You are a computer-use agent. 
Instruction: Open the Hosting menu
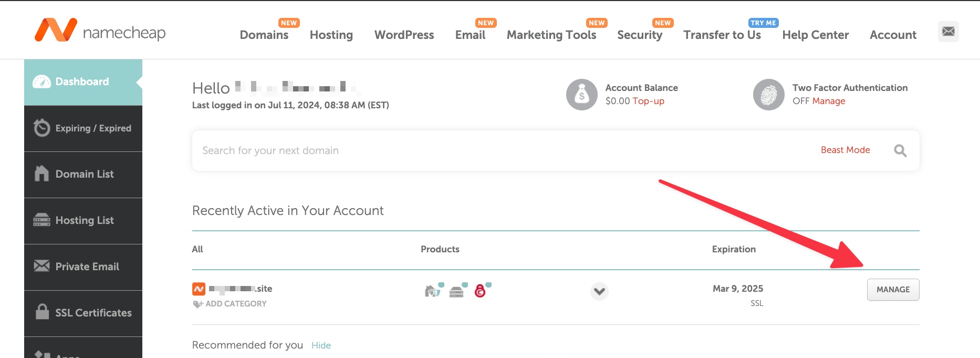(331, 35)
